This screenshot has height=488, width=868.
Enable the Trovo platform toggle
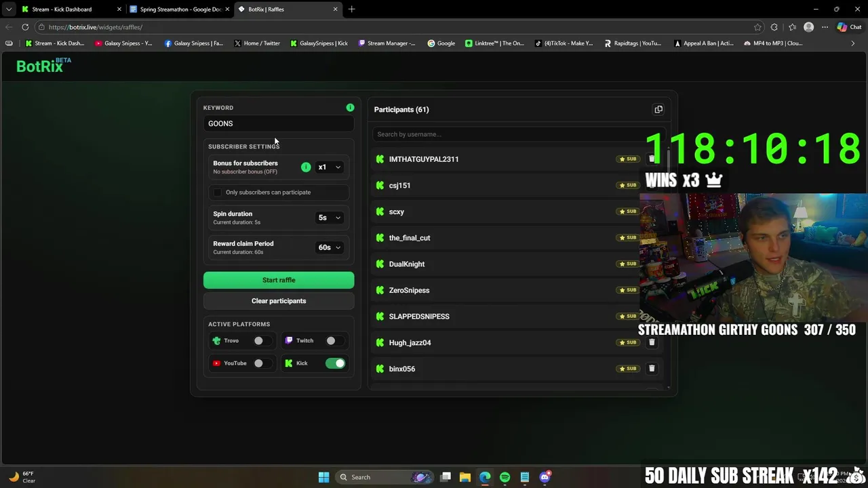coord(261,341)
